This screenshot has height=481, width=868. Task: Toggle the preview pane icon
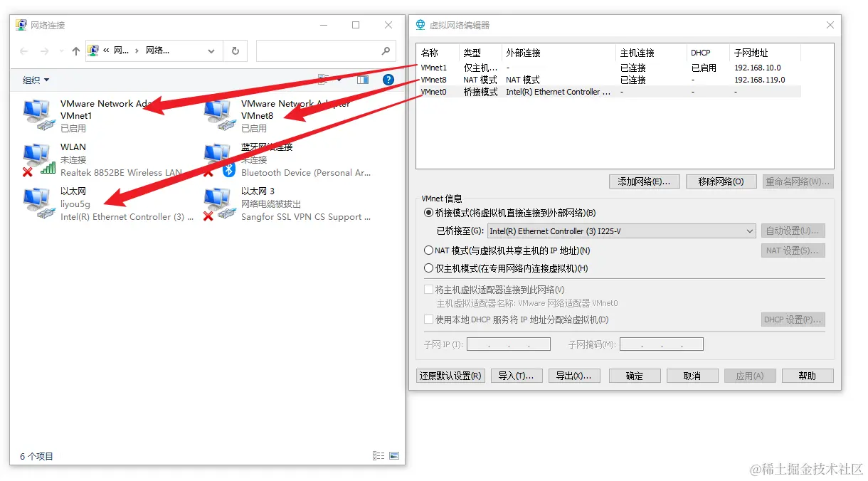[x=363, y=80]
